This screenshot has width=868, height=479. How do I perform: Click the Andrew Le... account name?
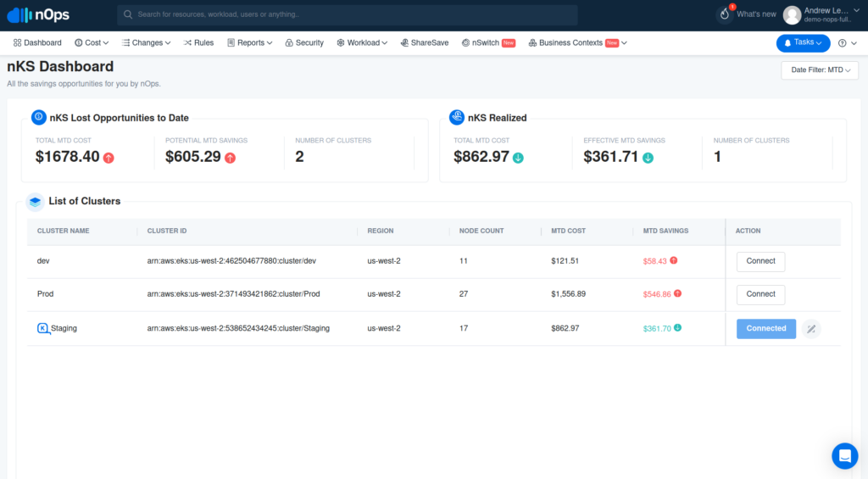point(827,10)
